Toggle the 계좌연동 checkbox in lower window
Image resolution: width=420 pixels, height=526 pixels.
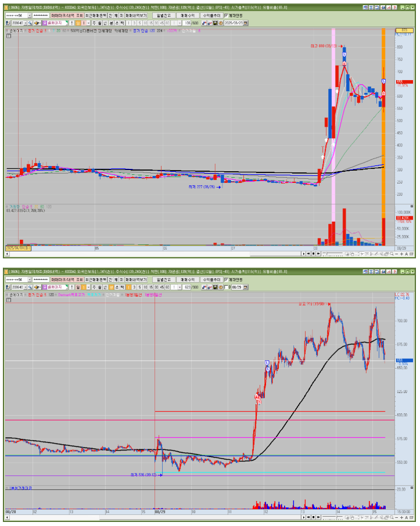226,279
